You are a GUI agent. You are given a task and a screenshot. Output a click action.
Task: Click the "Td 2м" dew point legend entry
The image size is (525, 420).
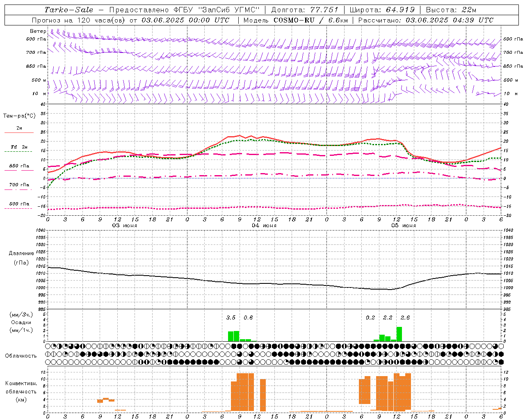click(19, 147)
